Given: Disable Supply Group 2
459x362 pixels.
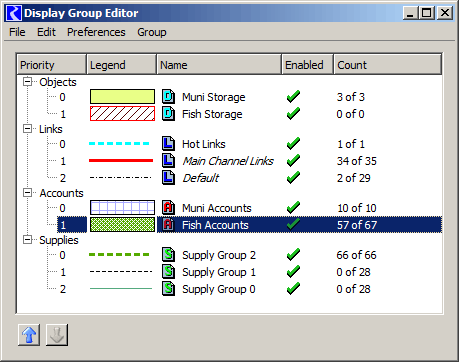Looking at the screenshot, I should (x=293, y=255).
